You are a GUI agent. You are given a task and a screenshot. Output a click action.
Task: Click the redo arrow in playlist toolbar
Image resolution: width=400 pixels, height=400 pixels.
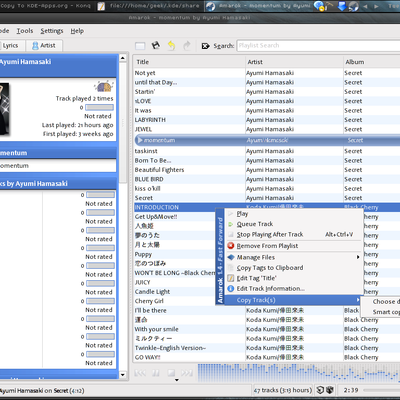(x=187, y=46)
